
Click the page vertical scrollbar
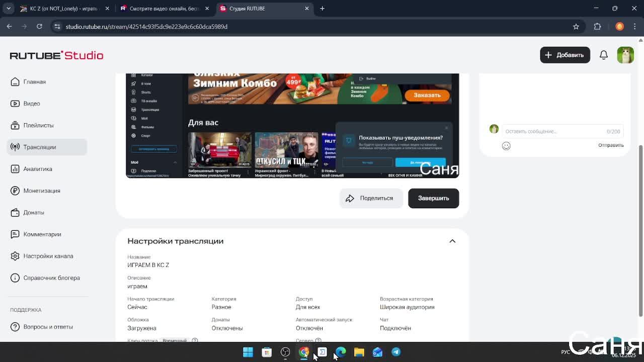[x=640, y=231]
